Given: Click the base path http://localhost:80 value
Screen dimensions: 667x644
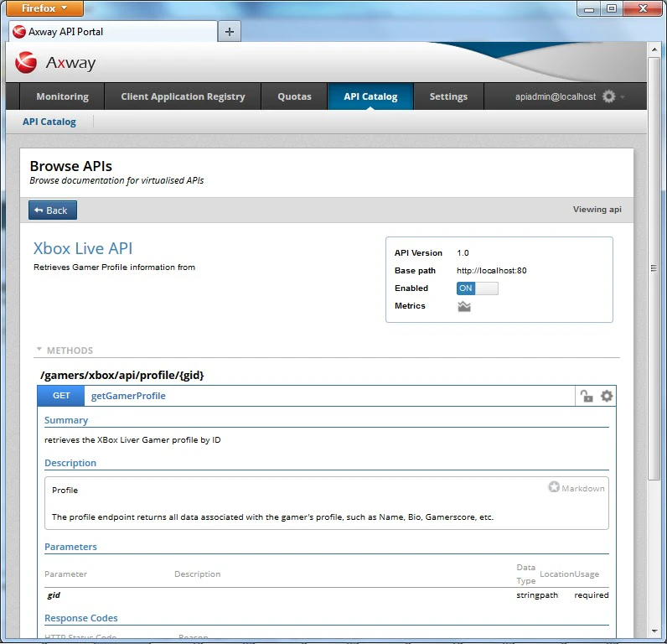Looking at the screenshot, I should [492, 270].
